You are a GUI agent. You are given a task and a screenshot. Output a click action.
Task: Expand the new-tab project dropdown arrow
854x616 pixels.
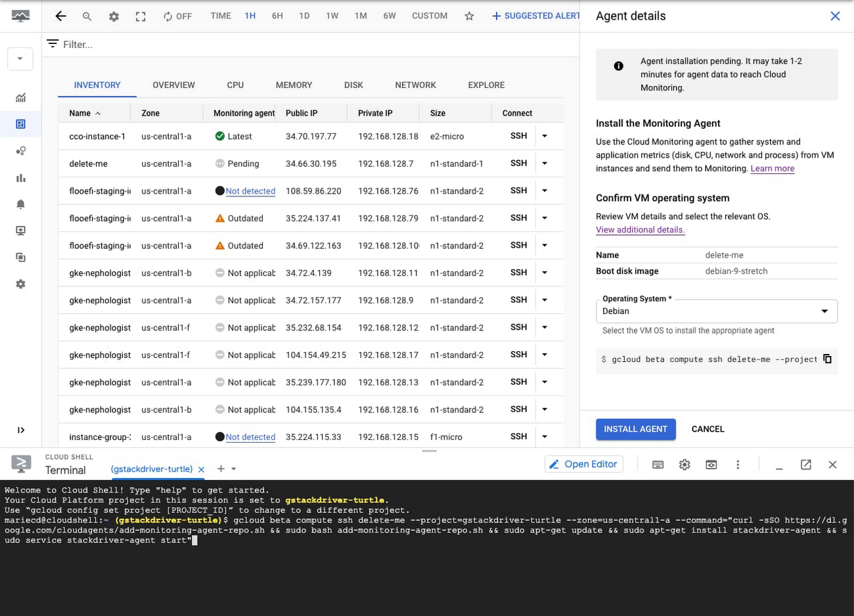click(234, 469)
